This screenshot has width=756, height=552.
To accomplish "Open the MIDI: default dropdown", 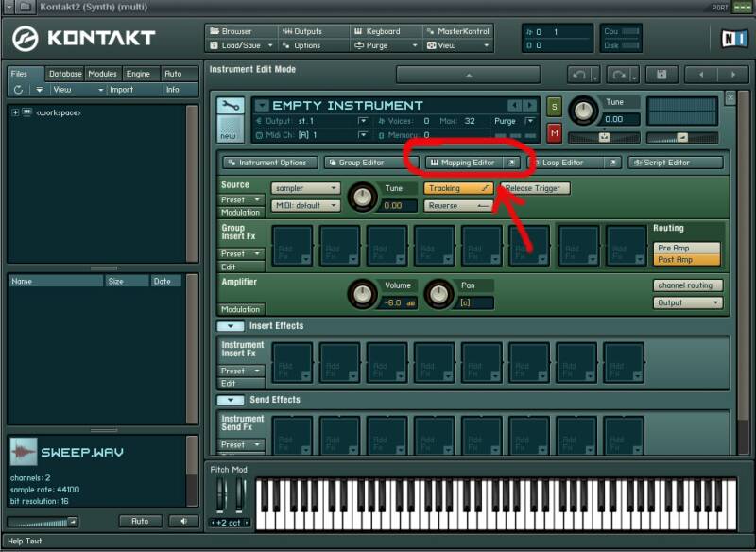I will [305, 206].
